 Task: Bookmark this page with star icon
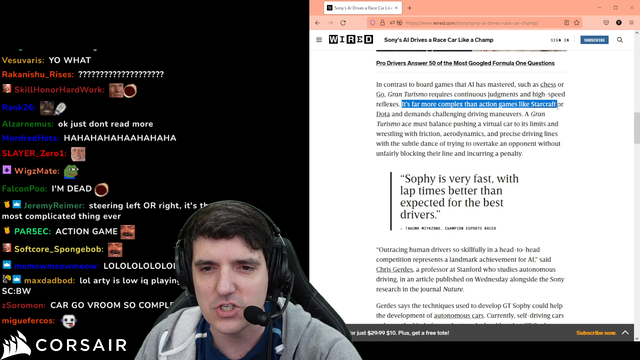click(577, 23)
